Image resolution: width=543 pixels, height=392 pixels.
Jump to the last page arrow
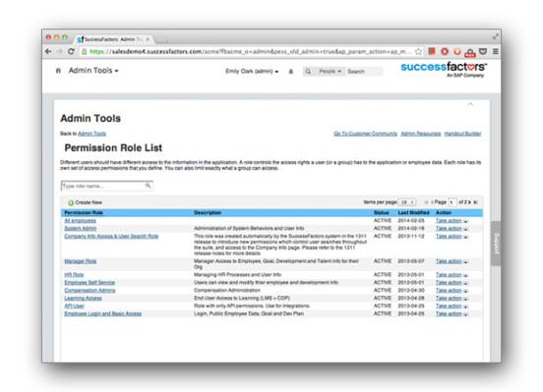pos(476,202)
